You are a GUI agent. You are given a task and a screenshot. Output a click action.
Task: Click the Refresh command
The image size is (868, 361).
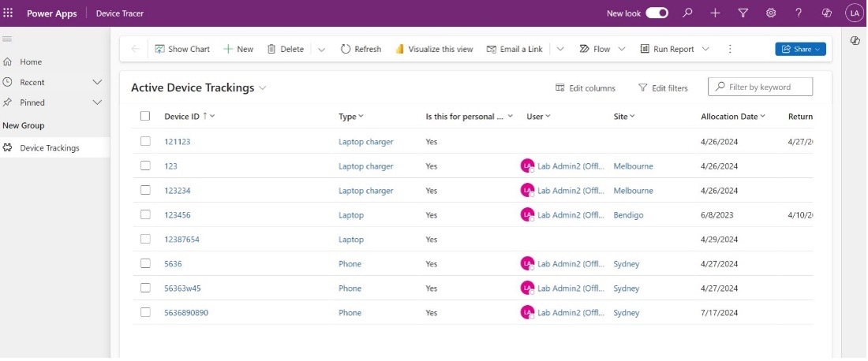[361, 49]
